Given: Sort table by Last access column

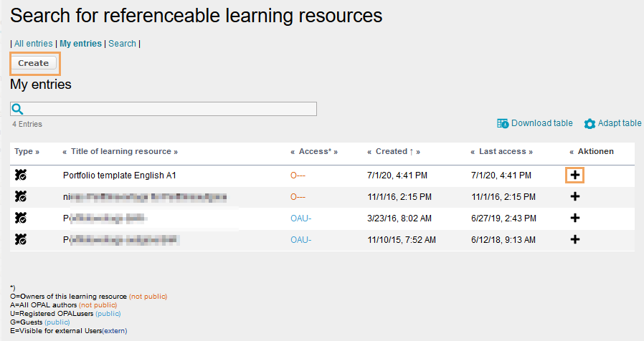Looking at the screenshot, I should [502, 152].
